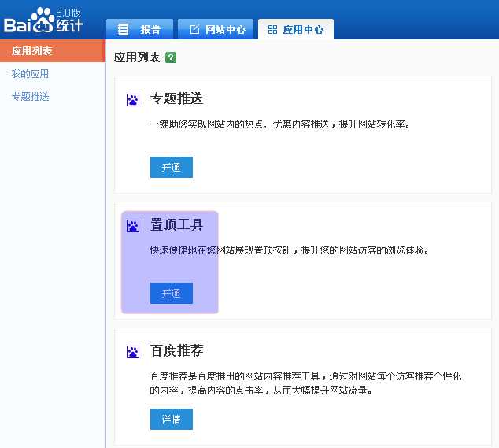499x448 pixels.
Task: Switch to the 网站中心 tab
Action: point(216,29)
